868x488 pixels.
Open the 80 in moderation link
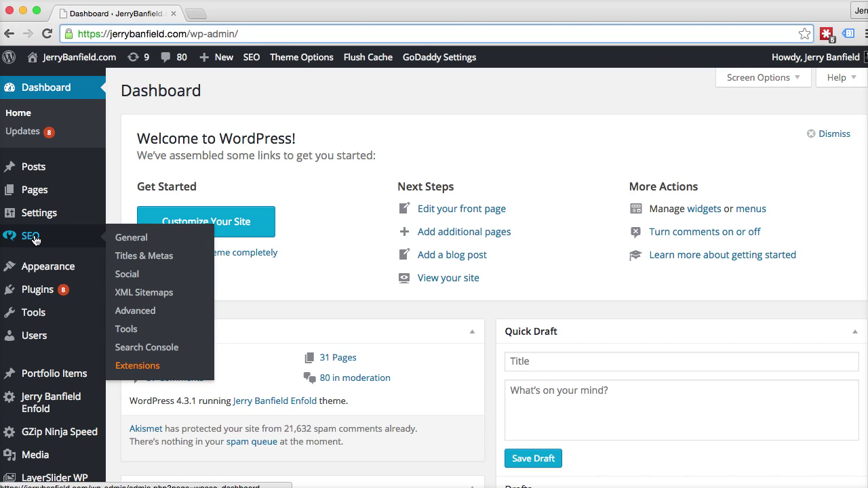click(x=355, y=378)
